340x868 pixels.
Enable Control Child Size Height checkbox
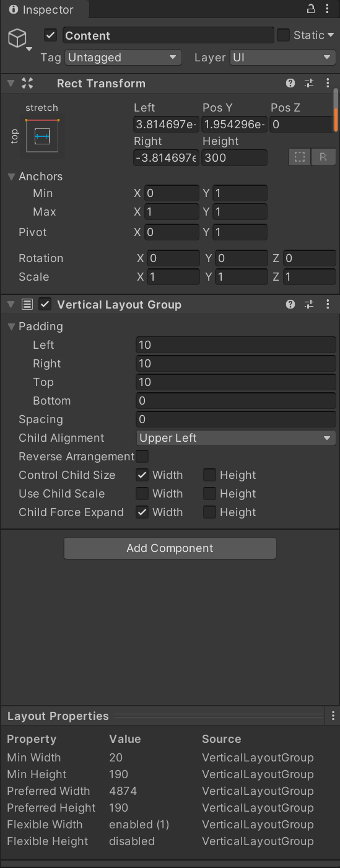[210, 475]
